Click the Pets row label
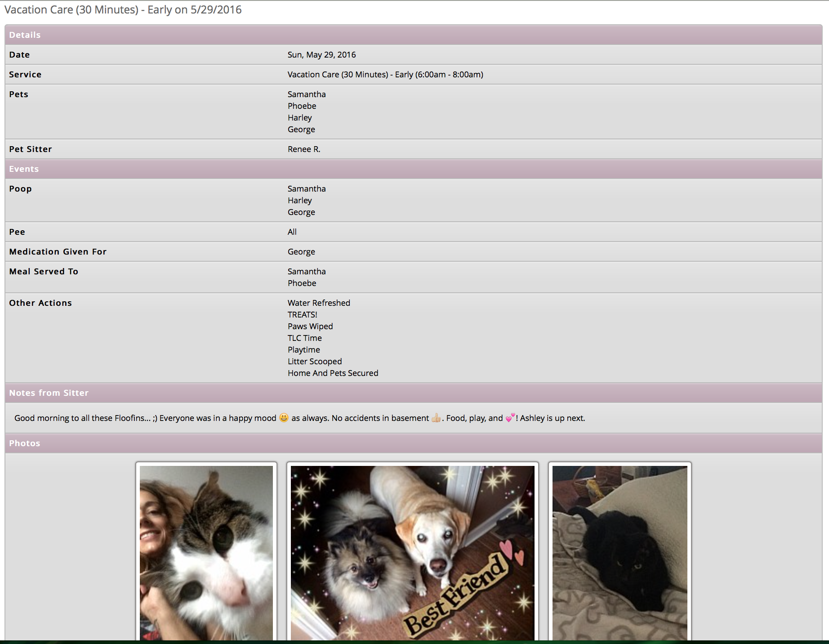This screenshot has height=644, width=829. click(x=18, y=94)
